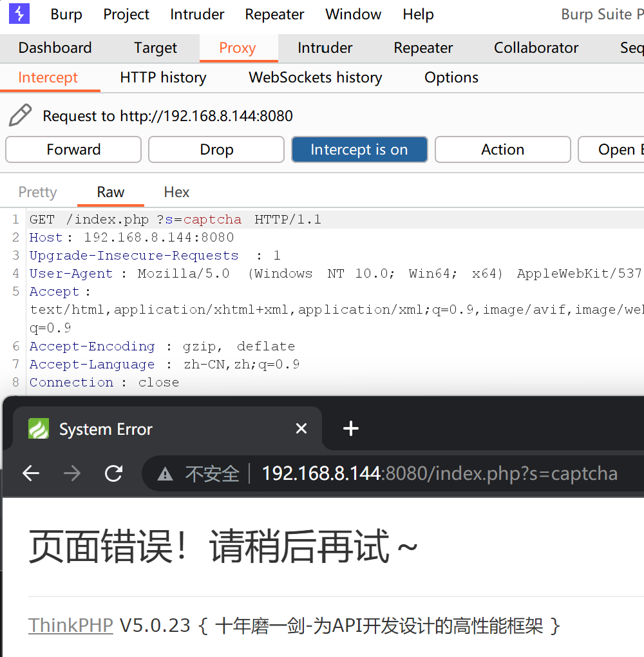This screenshot has width=644, height=657.
Task: Click the browser address bar URL
Action: pos(439,473)
